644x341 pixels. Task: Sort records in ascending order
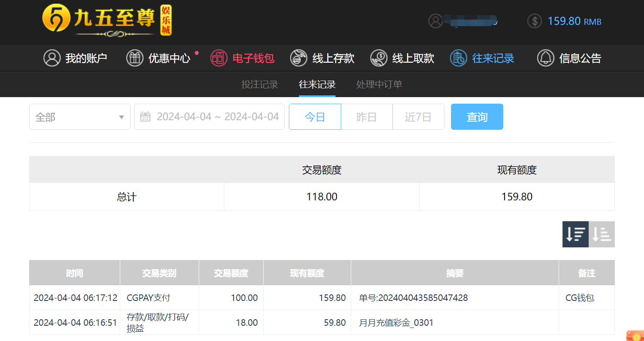pyautogui.click(x=602, y=234)
